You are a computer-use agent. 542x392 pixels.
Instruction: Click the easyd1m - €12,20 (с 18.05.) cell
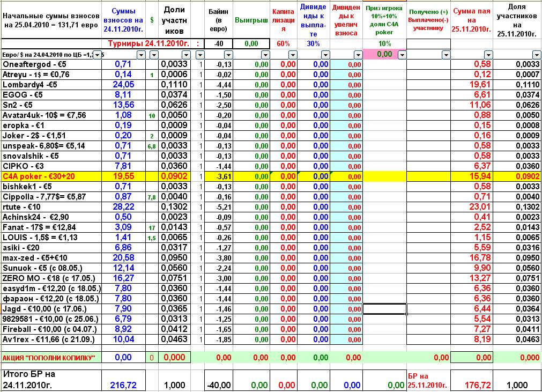(52, 289)
